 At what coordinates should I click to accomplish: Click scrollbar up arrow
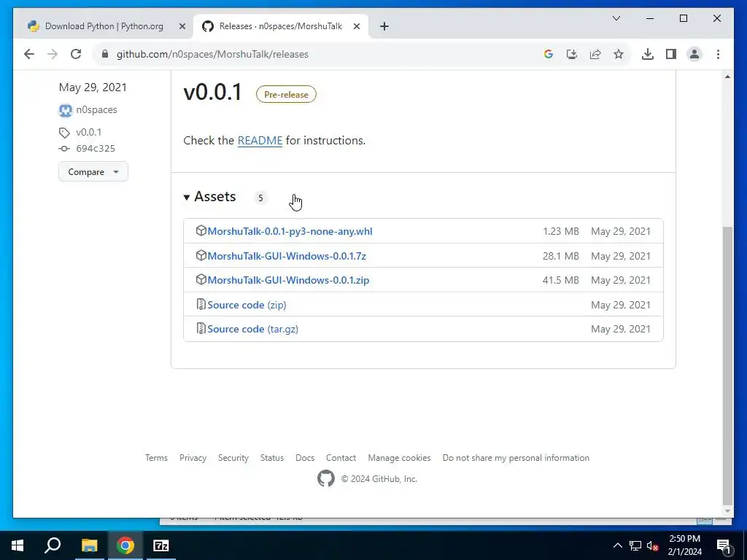click(727, 77)
